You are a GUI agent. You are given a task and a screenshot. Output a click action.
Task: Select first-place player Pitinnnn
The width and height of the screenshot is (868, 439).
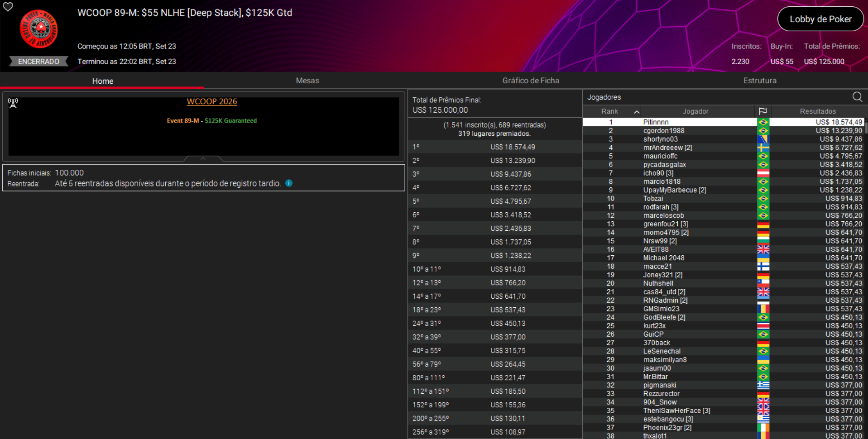coord(723,122)
